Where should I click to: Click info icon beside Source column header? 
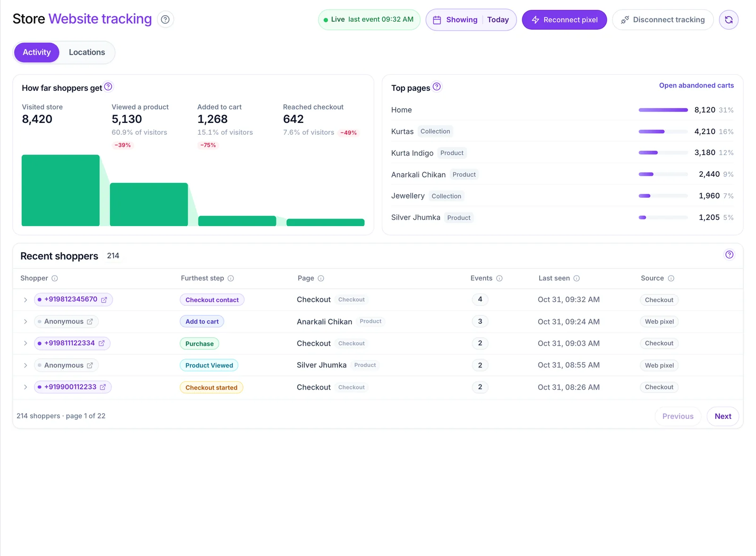[671, 278]
